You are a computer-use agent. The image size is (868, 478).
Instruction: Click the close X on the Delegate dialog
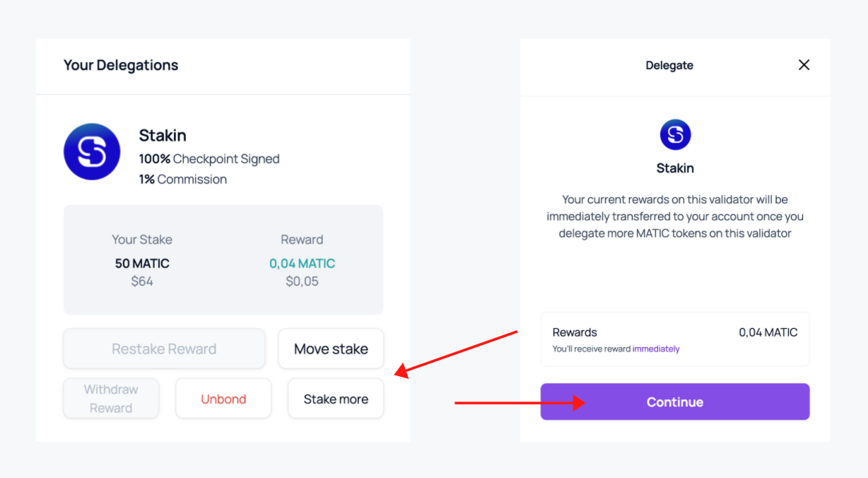[x=804, y=64]
